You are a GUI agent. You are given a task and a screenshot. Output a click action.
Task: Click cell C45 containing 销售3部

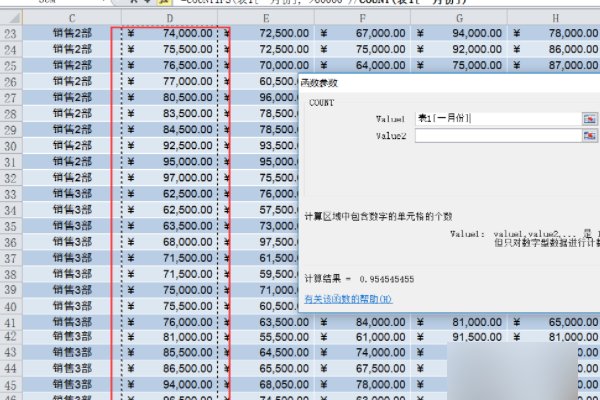tap(72, 384)
